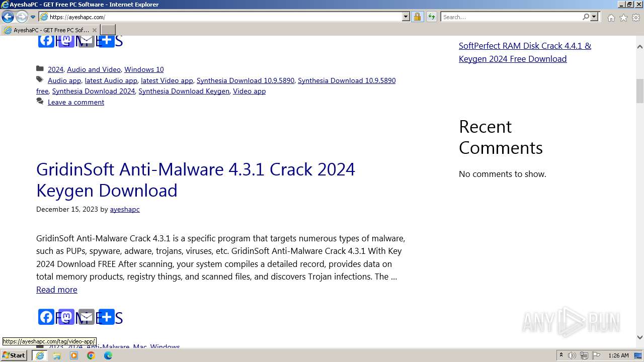Viewport: 644px width, 362px height.
Task: Click the lower AddToAny plus share icon
Action: tap(107, 317)
